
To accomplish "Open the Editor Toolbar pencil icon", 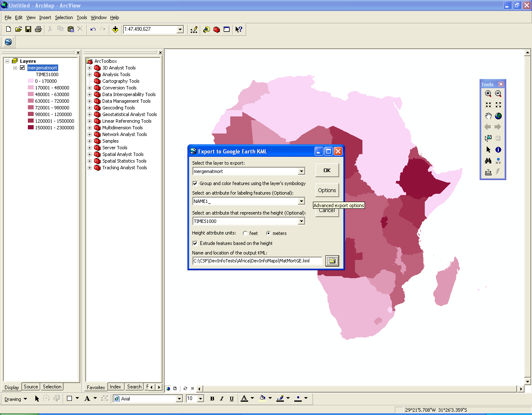I will point(194,29).
